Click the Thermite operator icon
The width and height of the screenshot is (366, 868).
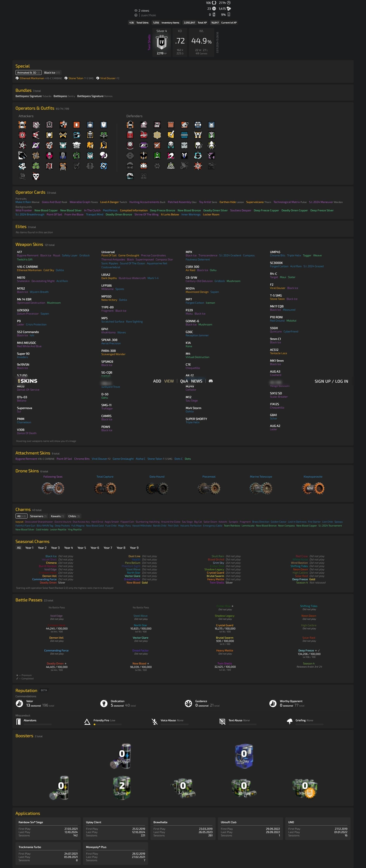76,125
